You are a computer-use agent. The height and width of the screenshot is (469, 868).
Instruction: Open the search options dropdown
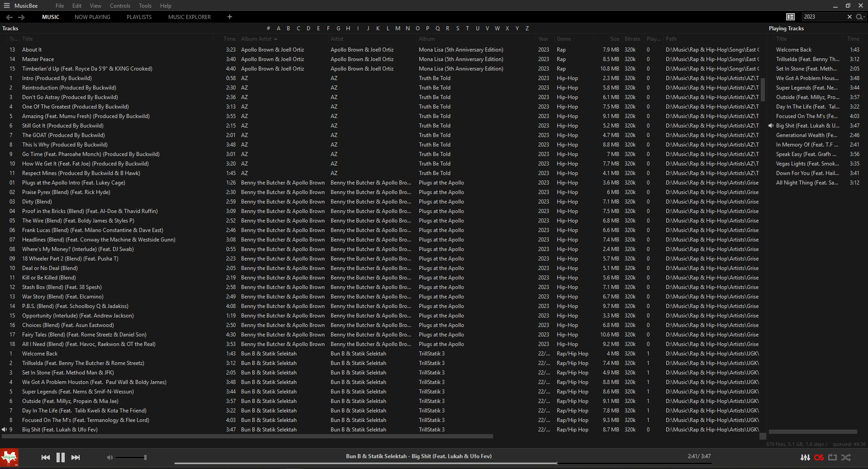860,17
